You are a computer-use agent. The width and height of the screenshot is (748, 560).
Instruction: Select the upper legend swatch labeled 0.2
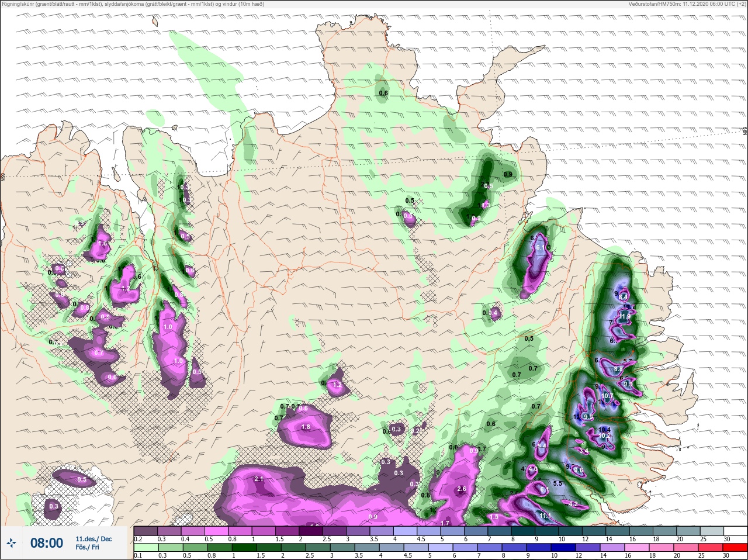click(x=145, y=530)
